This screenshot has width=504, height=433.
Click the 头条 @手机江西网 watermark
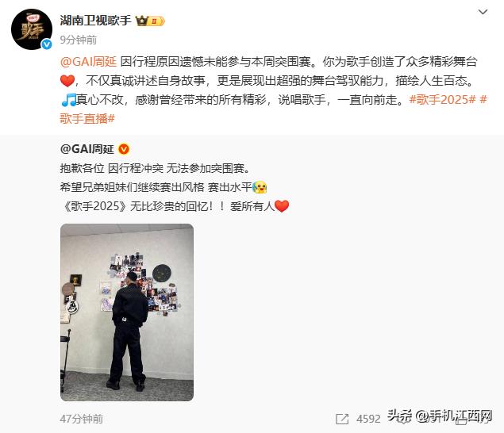point(440,416)
